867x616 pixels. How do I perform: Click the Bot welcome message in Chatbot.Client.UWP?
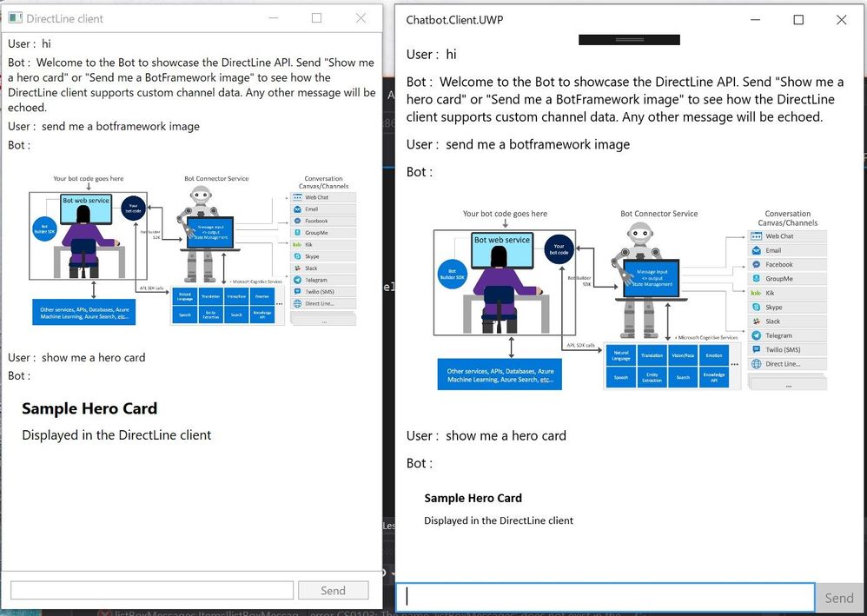[625, 100]
